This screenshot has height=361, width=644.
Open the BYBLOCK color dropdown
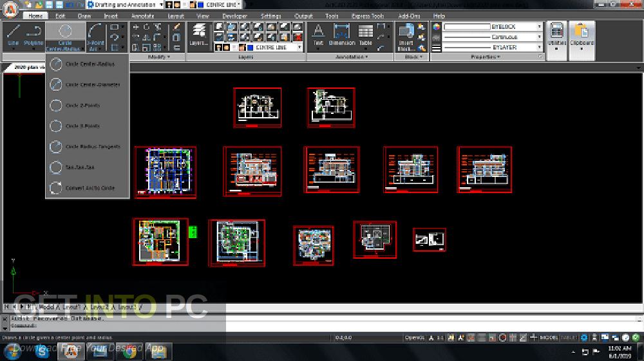tap(539, 26)
